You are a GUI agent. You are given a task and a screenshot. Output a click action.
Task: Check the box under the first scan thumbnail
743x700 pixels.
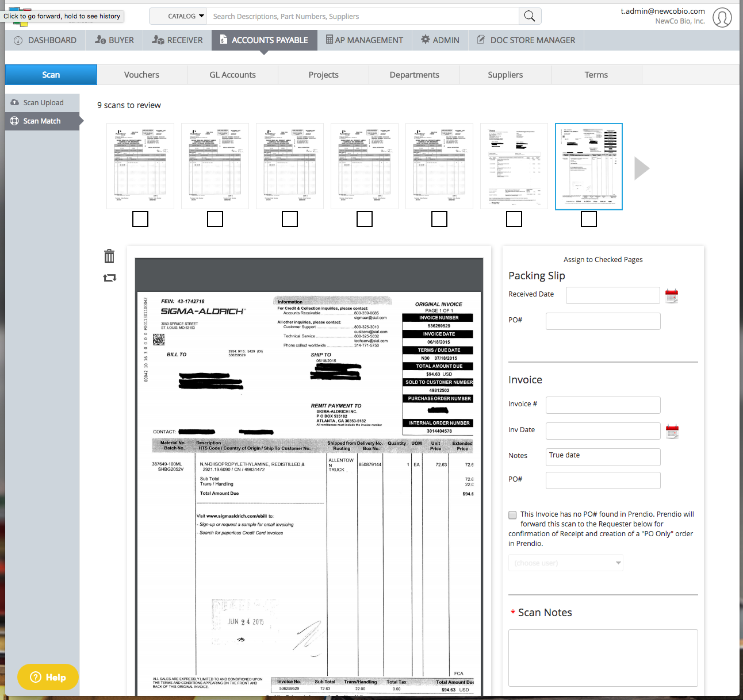click(x=140, y=219)
